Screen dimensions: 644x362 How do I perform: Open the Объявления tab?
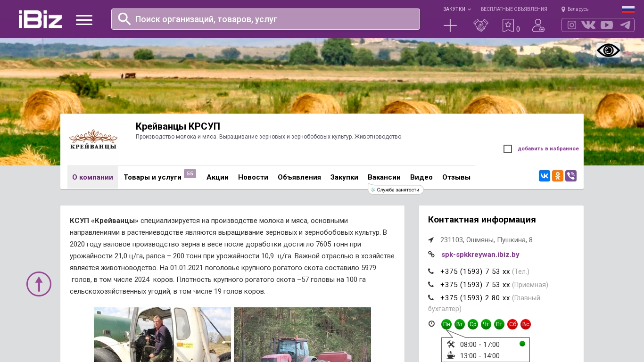click(299, 177)
